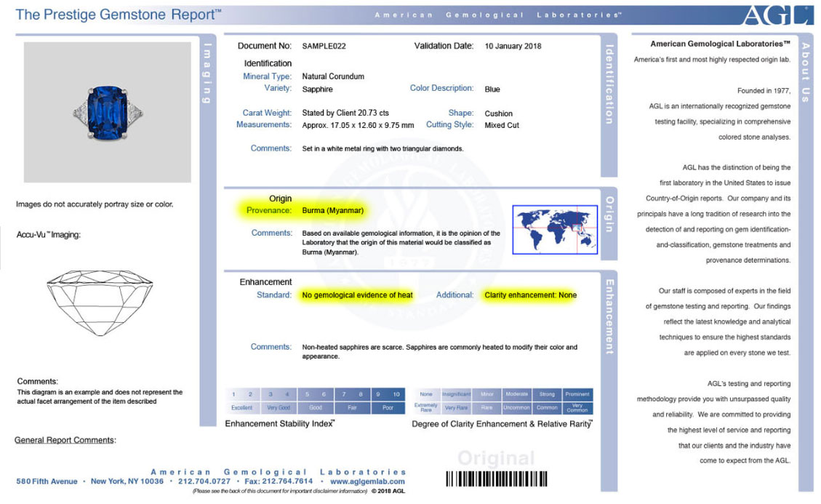Select "Images do not accurately portray size or color."
Viewport: 821px width, 504px height.
pos(95,204)
